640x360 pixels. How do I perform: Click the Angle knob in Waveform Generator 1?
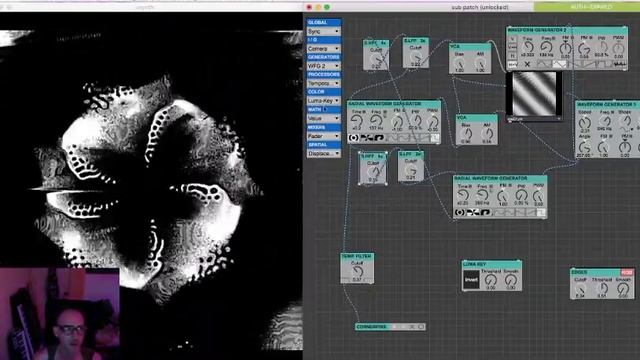(584, 147)
